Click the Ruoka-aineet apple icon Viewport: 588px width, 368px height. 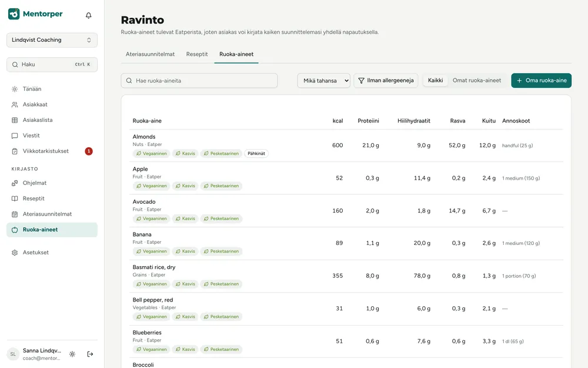click(15, 230)
